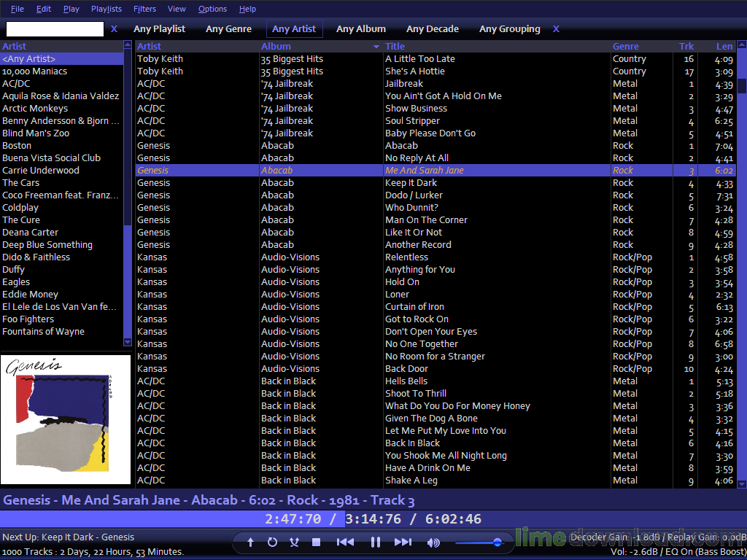Select Coldplay in the artist list
Image resolution: width=747 pixels, height=560 pixels.
(20, 208)
